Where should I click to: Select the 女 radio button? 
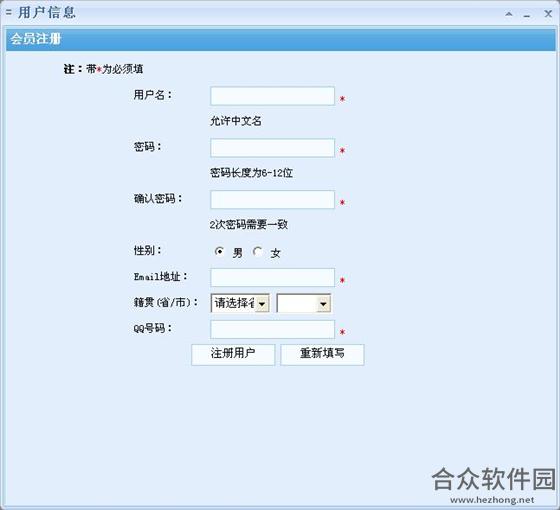pos(257,251)
